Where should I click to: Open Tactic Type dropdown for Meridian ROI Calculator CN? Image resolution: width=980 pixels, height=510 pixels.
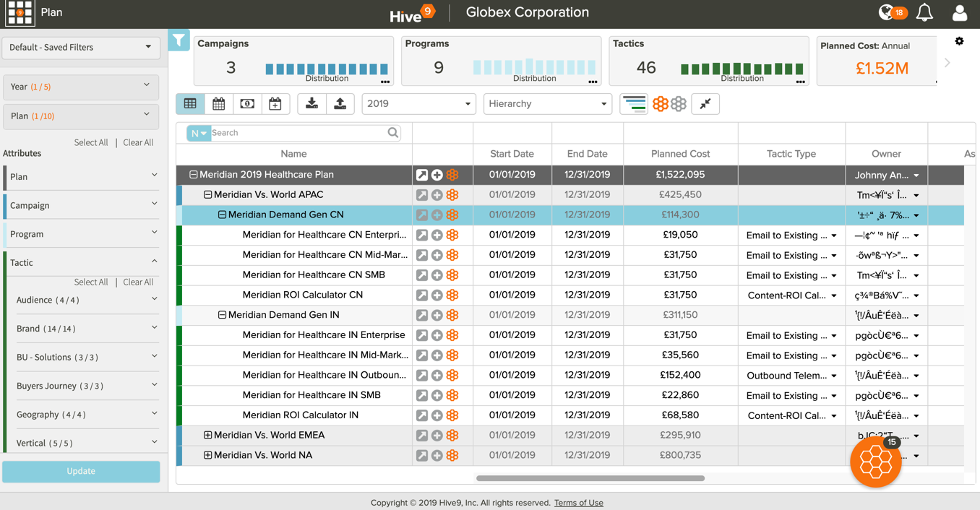pyautogui.click(x=834, y=296)
